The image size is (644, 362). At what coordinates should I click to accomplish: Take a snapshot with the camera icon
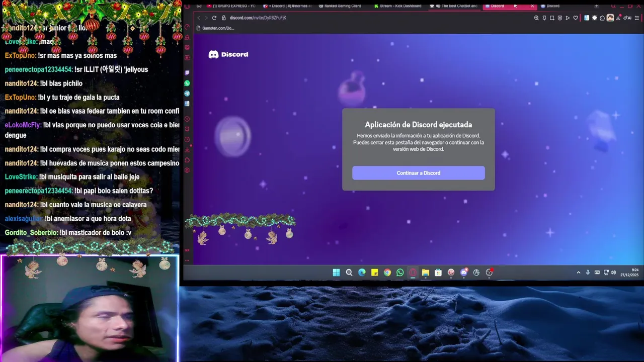pyautogui.click(x=552, y=18)
